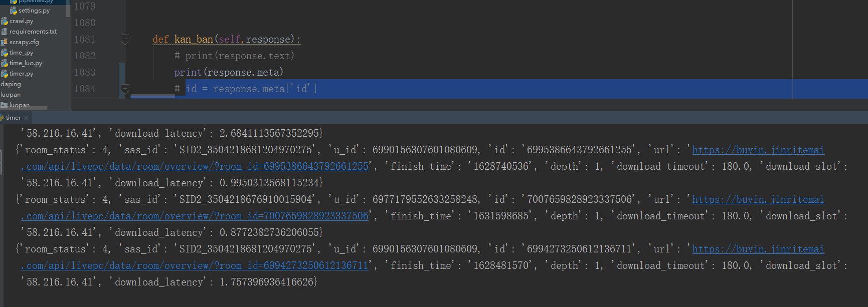Click the fold marker at line 1084

125,89
